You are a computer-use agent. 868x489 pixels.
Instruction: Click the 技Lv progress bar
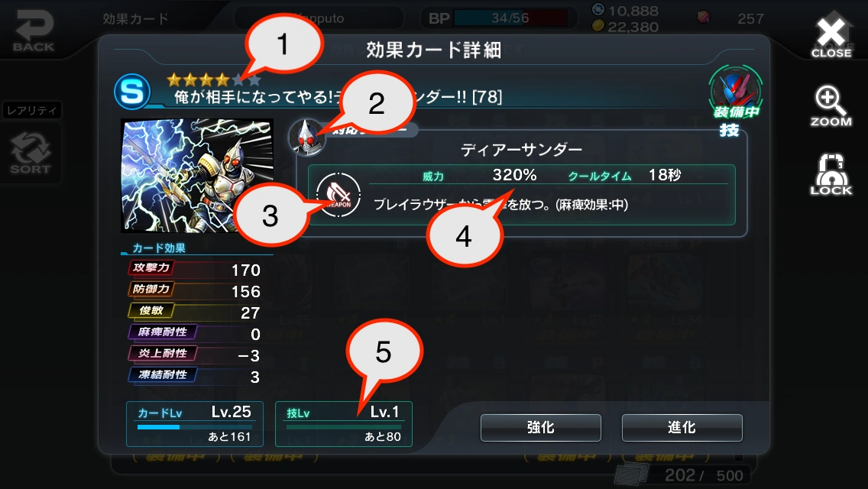[344, 427]
